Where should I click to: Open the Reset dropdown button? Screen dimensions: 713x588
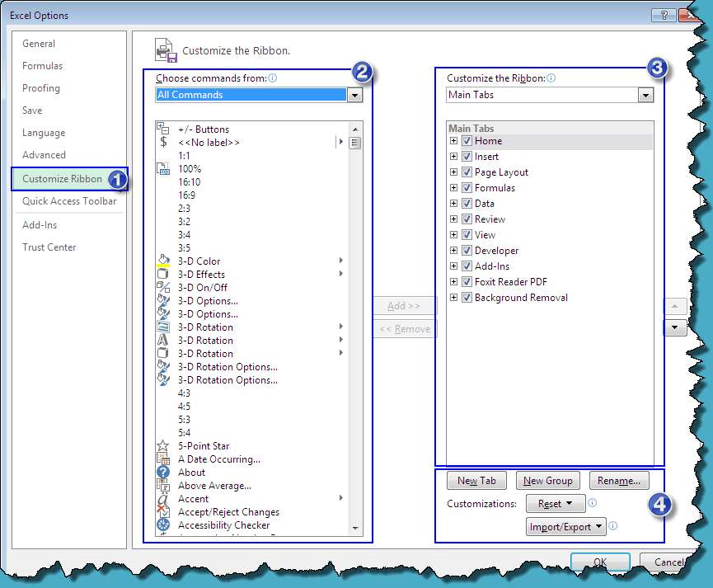[556, 503]
